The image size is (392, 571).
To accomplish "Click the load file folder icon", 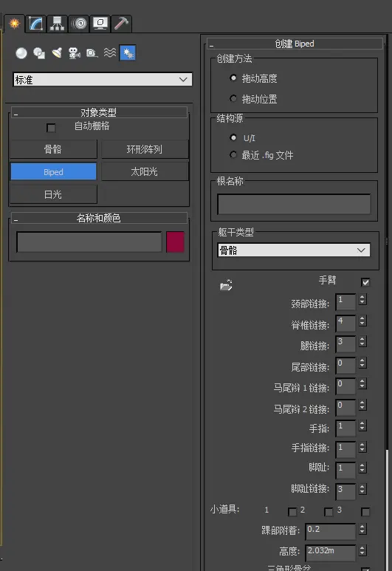I will coord(226,285).
